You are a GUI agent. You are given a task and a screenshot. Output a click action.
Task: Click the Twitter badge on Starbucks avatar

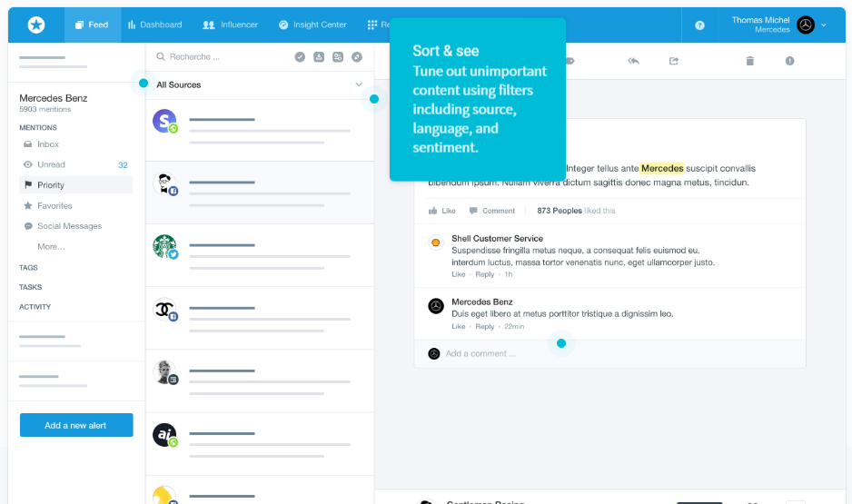[173, 254]
